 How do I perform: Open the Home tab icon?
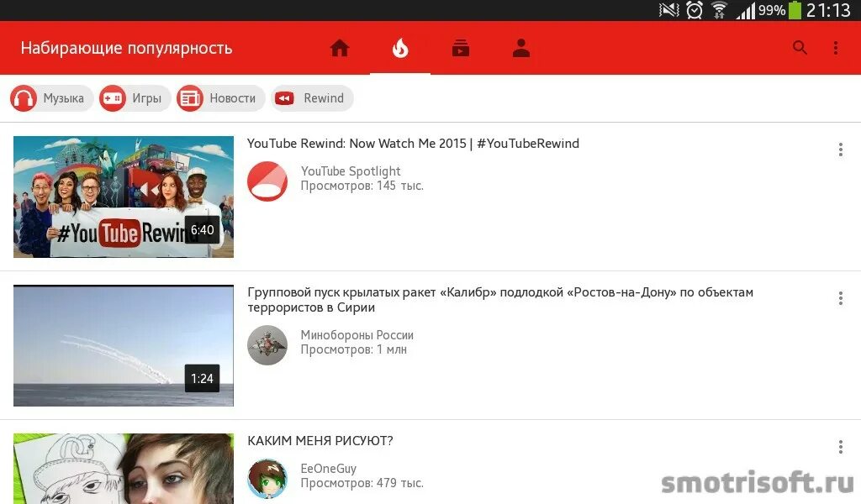pyautogui.click(x=340, y=48)
